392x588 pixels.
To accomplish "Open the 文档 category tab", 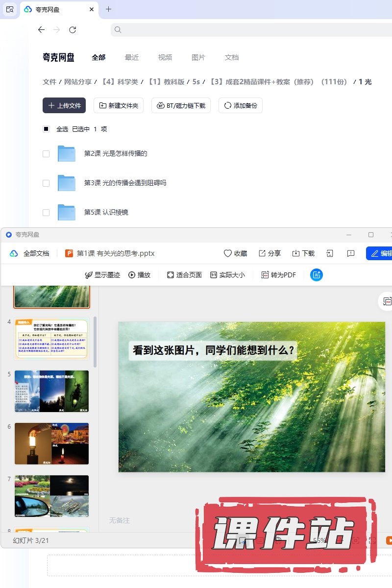I will [232, 57].
